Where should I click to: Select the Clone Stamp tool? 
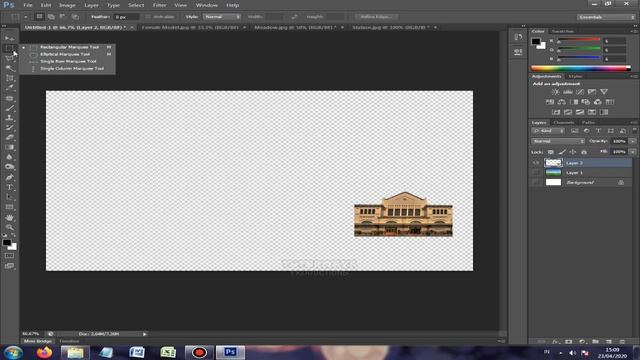tap(9, 118)
